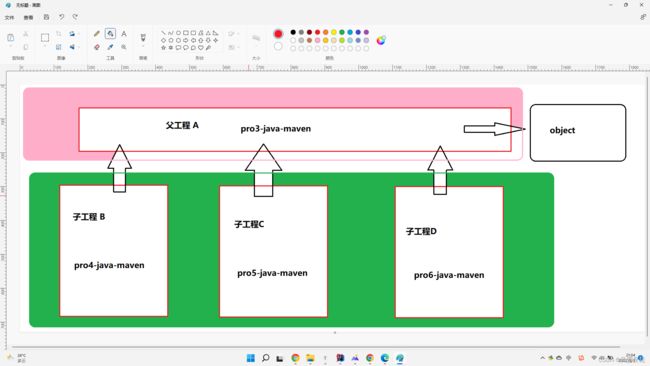Show hidden system tray icons
Screen dimensions: 650x366
(542, 358)
